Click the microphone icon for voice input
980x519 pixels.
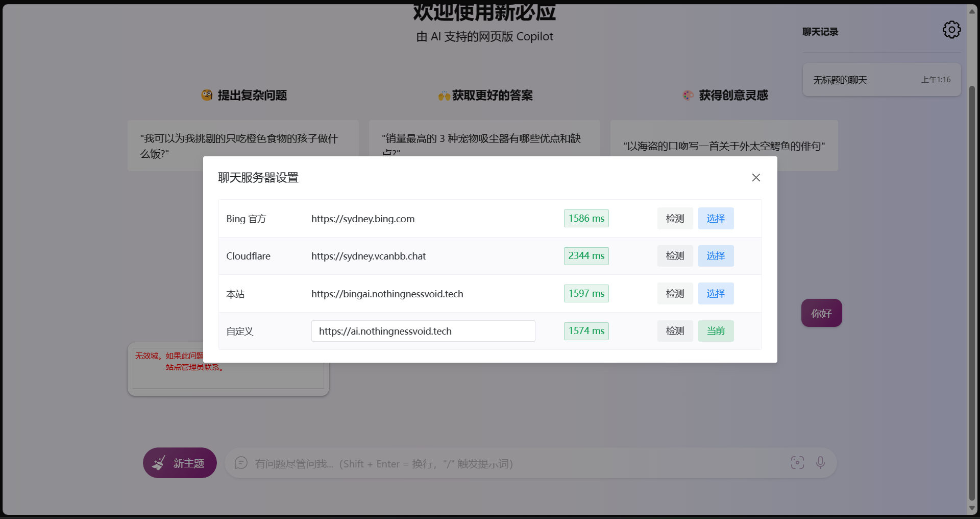click(x=820, y=463)
